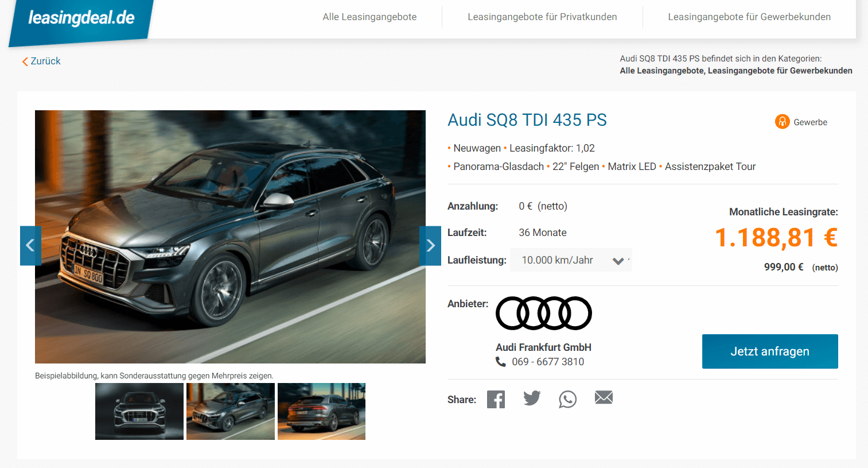Click the main Audi SQ8 photo
The width and height of the screenshot is (868, 468).
[230, 237]
